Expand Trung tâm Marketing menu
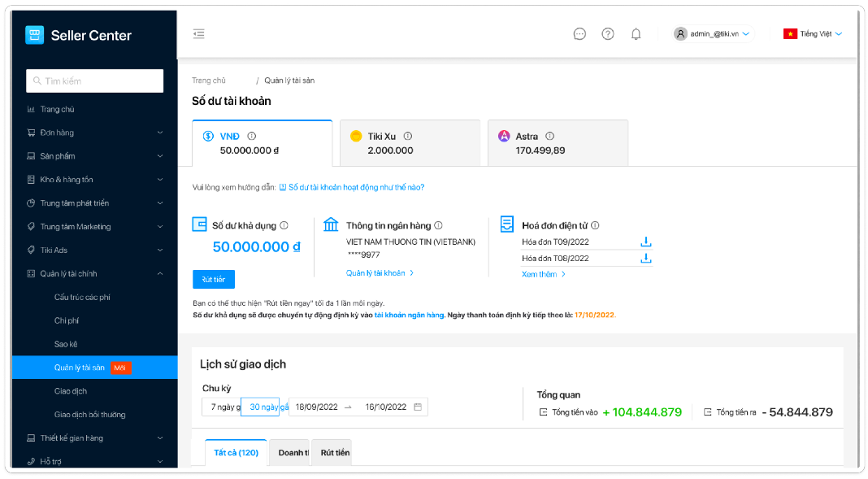This screenshot has height=479, width=868. pos(94,226)
